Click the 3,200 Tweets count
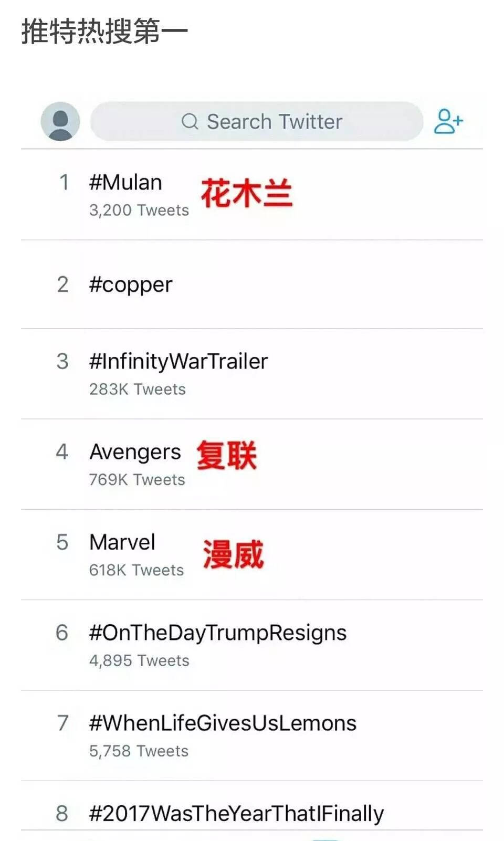 tap(139, 210)
